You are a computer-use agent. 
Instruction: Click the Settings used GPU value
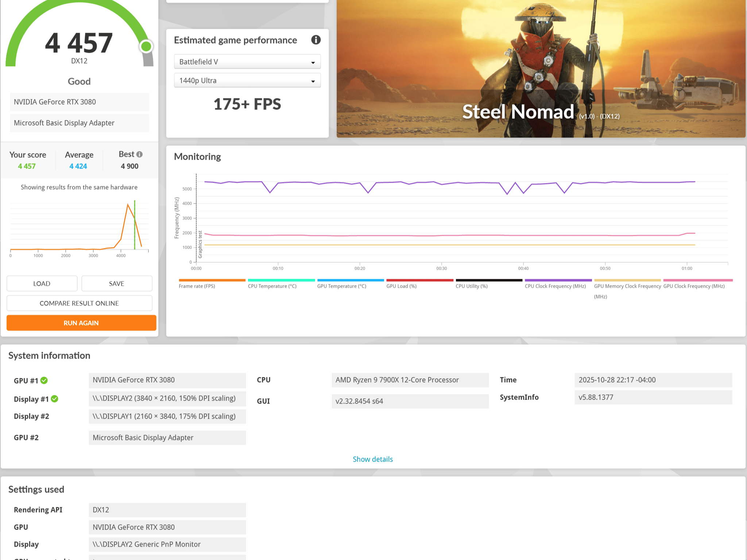pos(167,527)
